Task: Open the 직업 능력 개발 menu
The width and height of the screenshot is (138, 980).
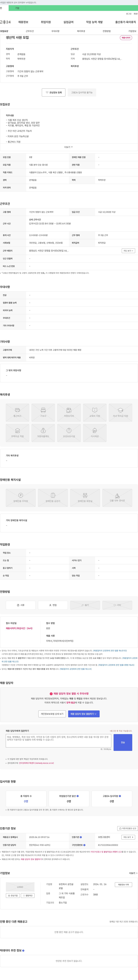Action: (x=94, y=22)
